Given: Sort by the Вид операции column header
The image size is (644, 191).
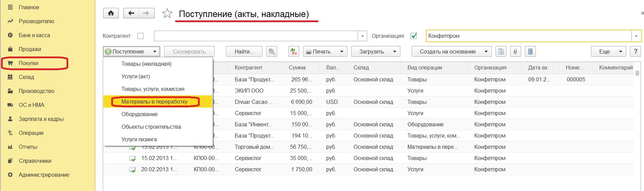Looking at the screenshot, I should (434, 67).
